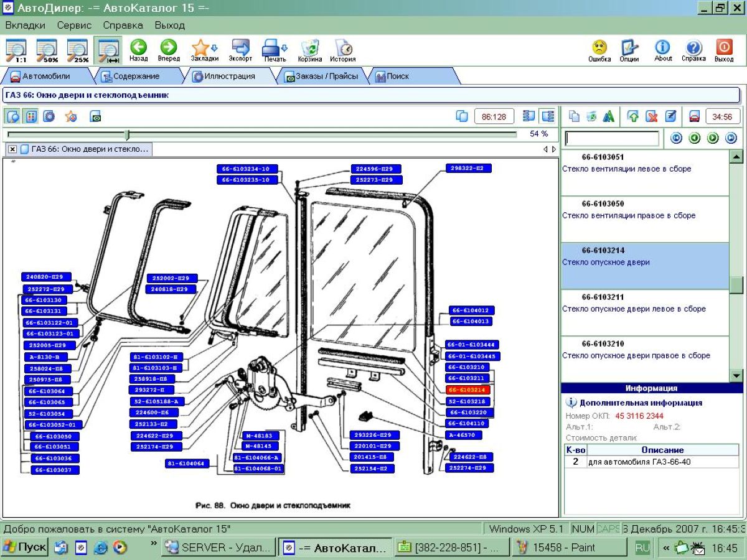This screenshot has height=560, width=747.
Task: Click the illustration zoom slider handle
Action: 127,134
